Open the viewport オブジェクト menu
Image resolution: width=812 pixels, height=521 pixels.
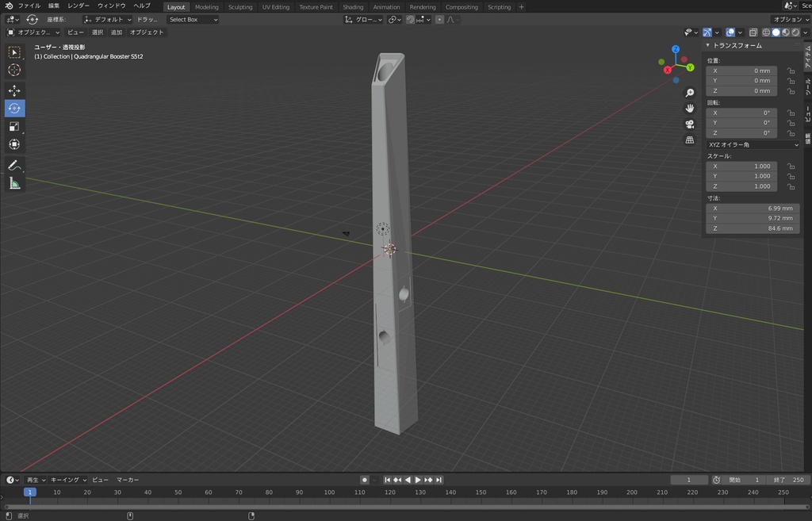pos(147,32)
